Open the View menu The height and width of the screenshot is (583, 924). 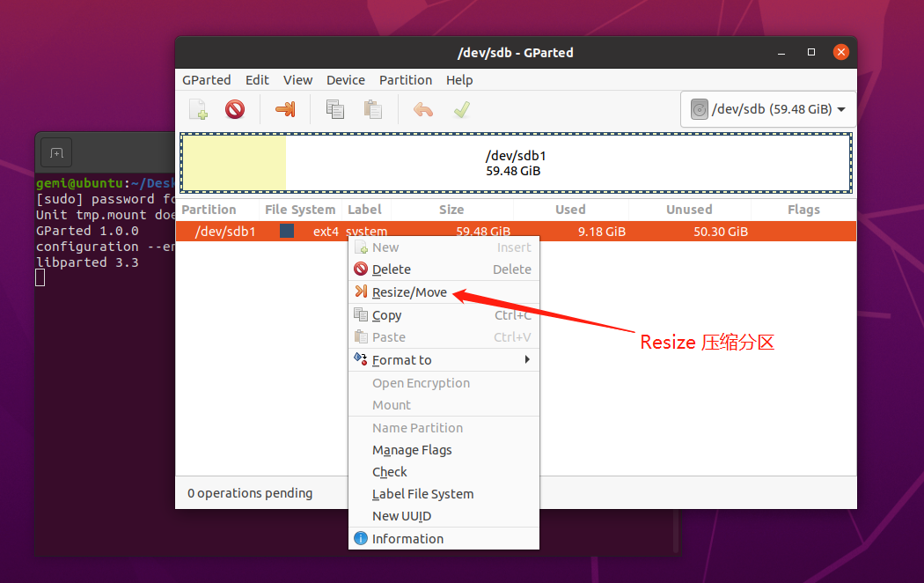[x=297, y=79]
